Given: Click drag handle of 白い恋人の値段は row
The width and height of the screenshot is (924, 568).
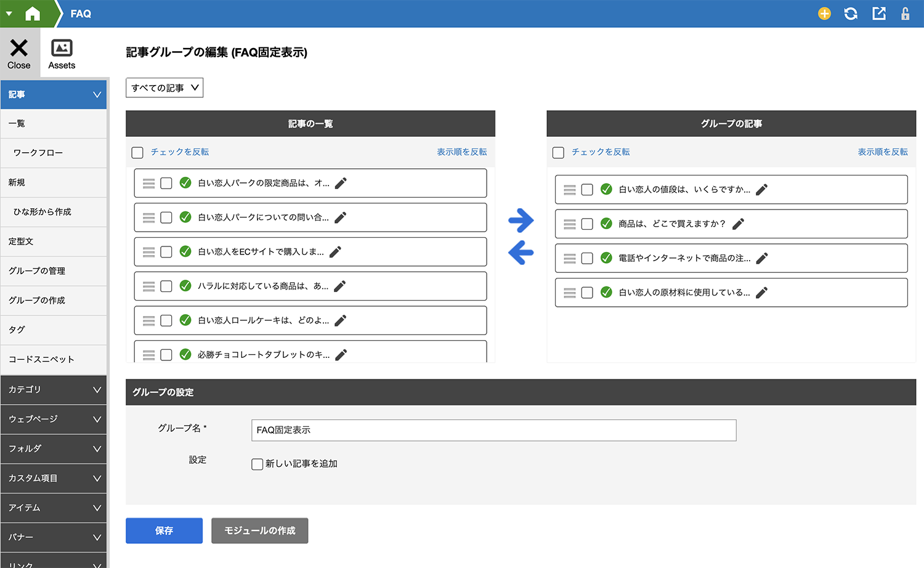Looking at the screenshot, I should [570, 190].
